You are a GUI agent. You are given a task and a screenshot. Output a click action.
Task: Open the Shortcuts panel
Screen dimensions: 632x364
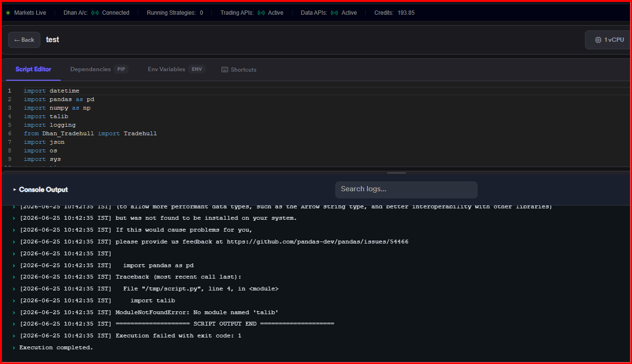coord(239,70)
